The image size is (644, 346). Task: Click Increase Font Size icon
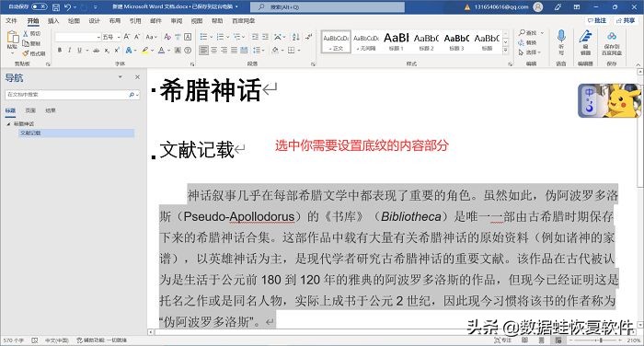[127, 37]
